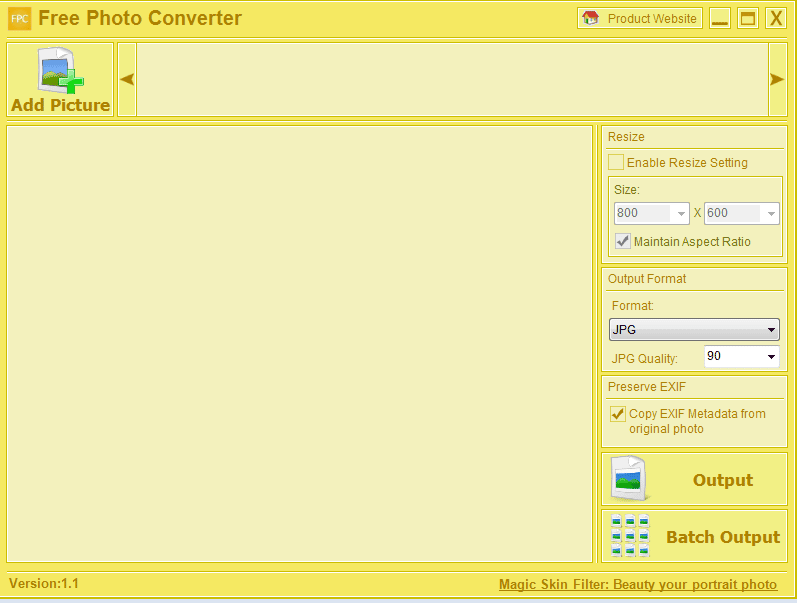Click the Size: label
797x603 pixels.
click(627, 190)
